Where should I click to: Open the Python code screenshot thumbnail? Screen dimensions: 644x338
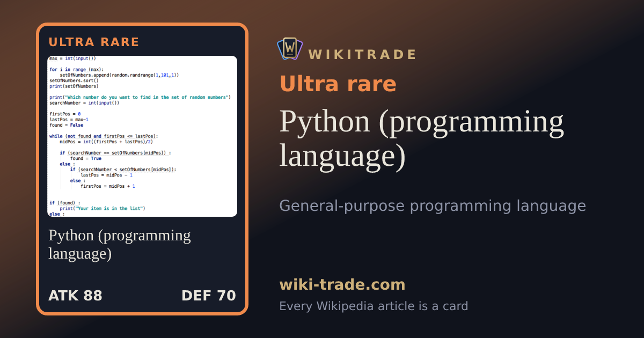[142, 136]
